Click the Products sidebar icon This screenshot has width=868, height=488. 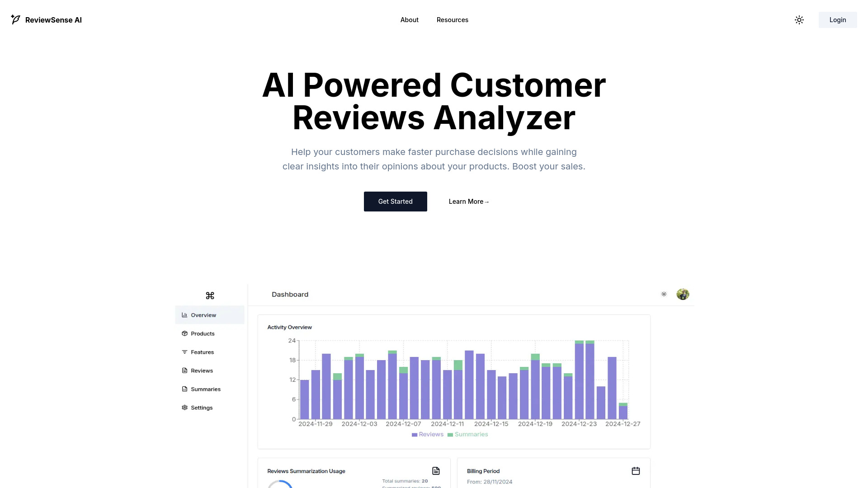point(185,333)
